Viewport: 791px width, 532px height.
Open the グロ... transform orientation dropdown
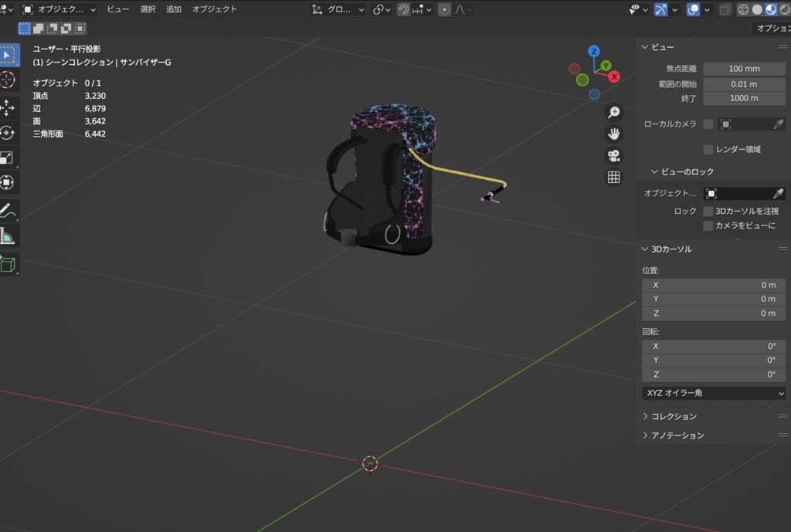point(337,9)
